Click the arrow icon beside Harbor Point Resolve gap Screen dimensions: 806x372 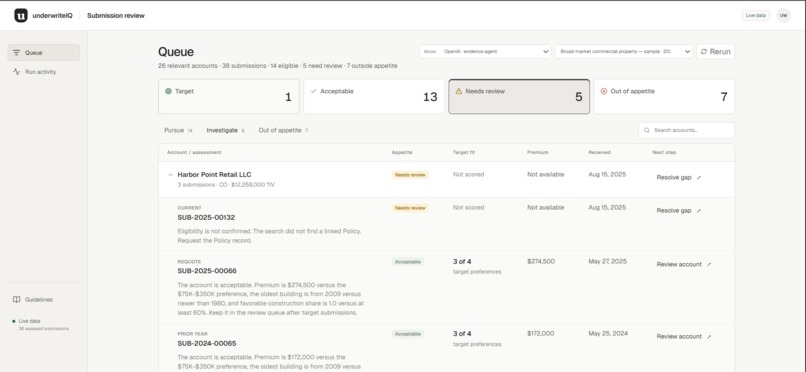(x=698, y=178)
